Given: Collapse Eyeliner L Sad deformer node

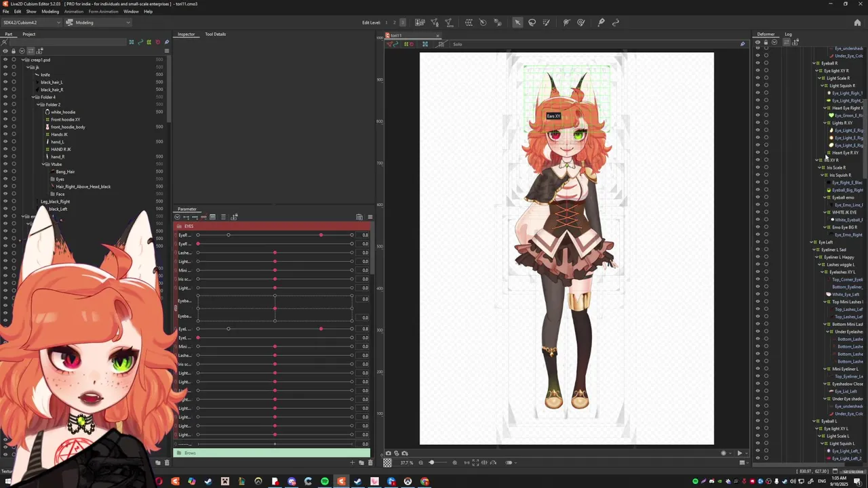Looking at the screenshot, I should tap(814, 249).
